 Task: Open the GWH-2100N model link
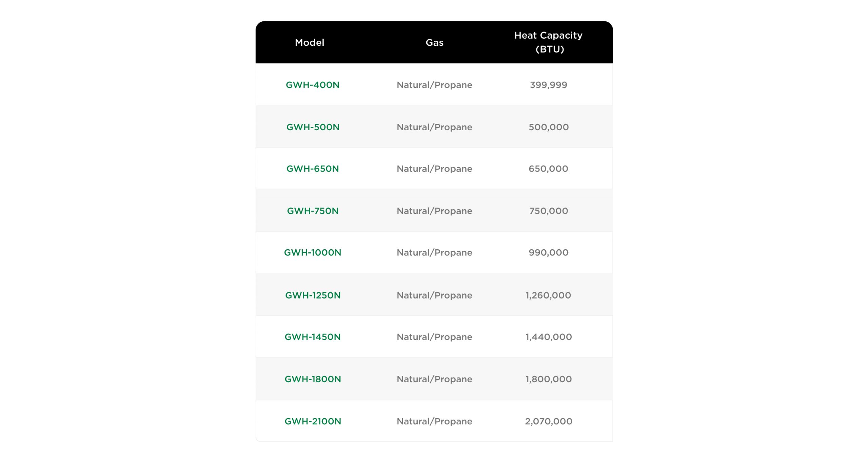click(x=313, y=421)
